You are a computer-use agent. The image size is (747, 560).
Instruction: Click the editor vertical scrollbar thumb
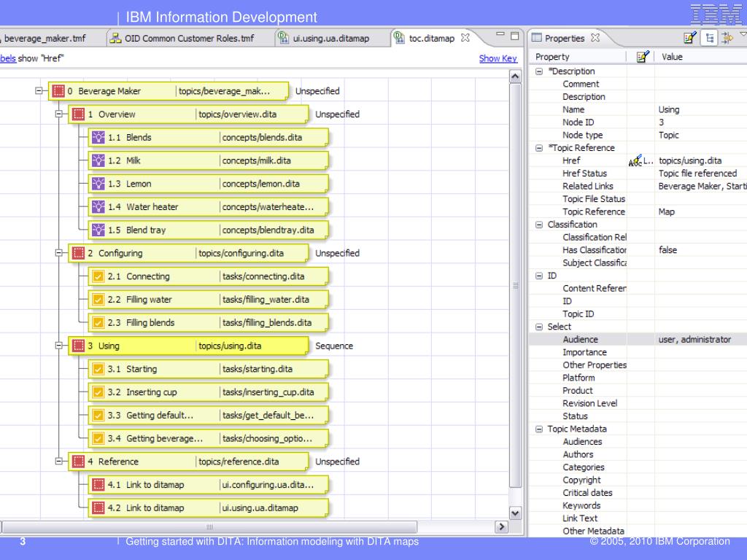(515, 286)
